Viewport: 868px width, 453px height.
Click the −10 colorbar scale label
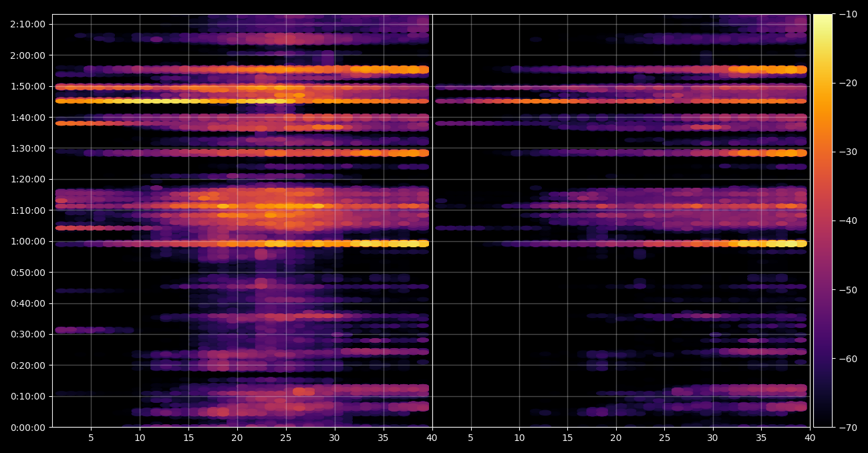(x=848, y=14)
